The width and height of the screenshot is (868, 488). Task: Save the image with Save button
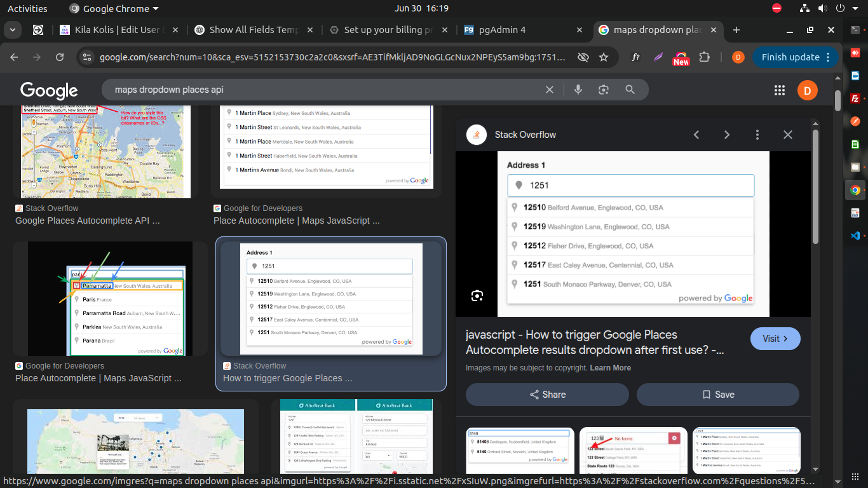[x=717, y=395]
